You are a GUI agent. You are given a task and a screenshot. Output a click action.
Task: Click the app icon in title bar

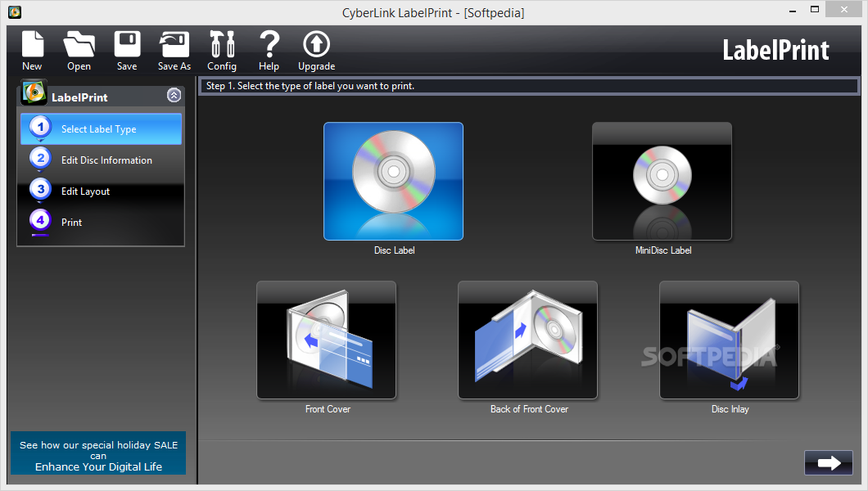(x=15, y=11)
